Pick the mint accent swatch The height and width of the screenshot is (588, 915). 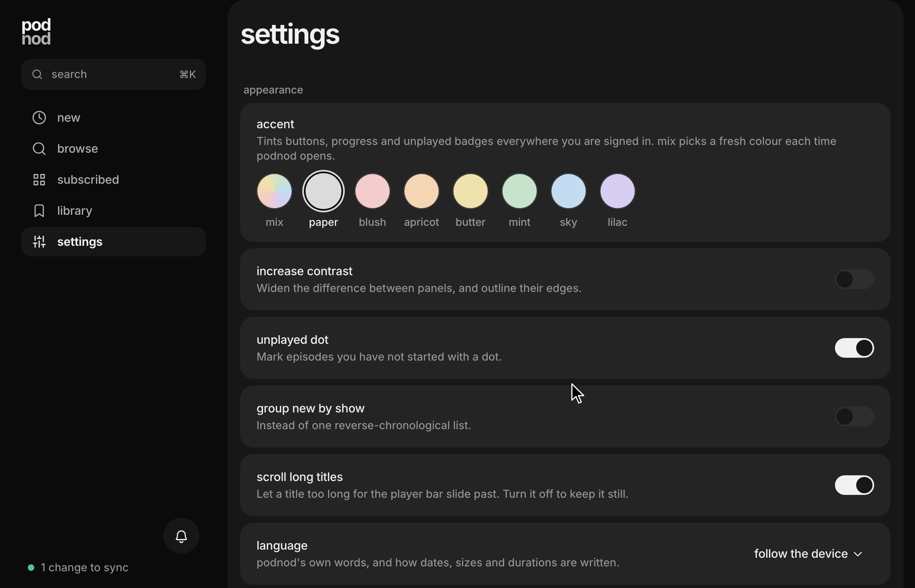pyautogui.click(x=520, y=191)
